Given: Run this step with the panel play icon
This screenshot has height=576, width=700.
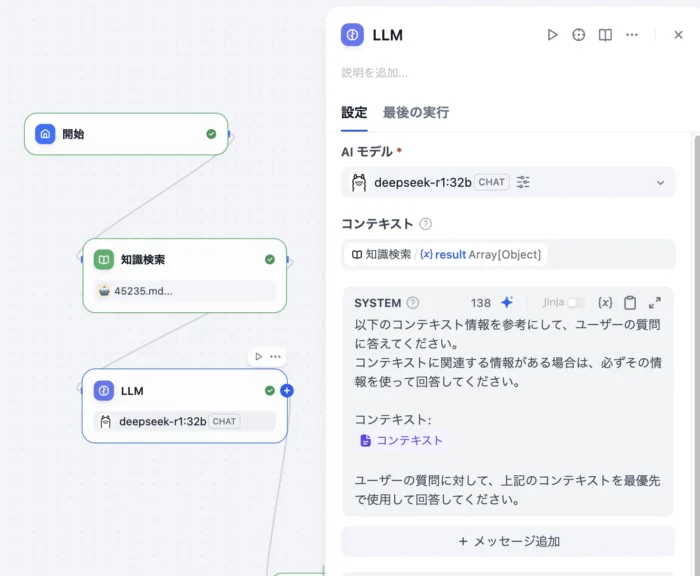Looking at the screenshot, I should point(552,35).
